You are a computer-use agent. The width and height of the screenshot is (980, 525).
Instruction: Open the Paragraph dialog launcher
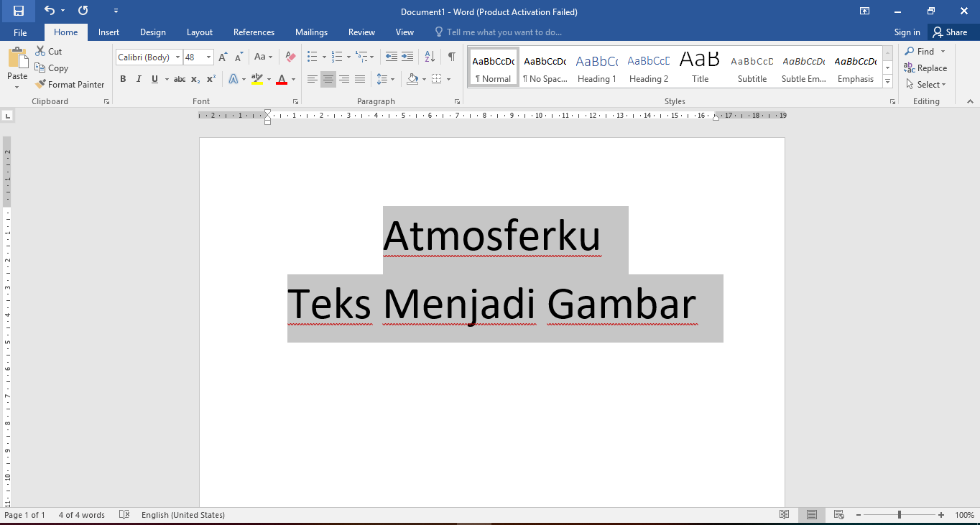tap(457, 102)
